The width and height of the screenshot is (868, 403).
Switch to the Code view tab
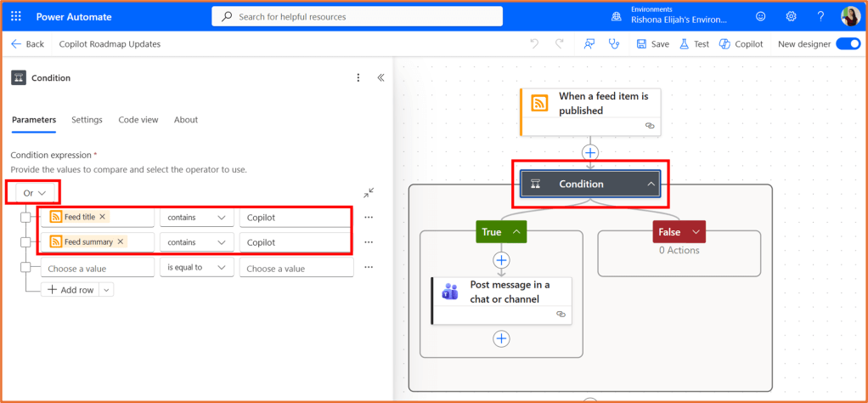point(138,120)
